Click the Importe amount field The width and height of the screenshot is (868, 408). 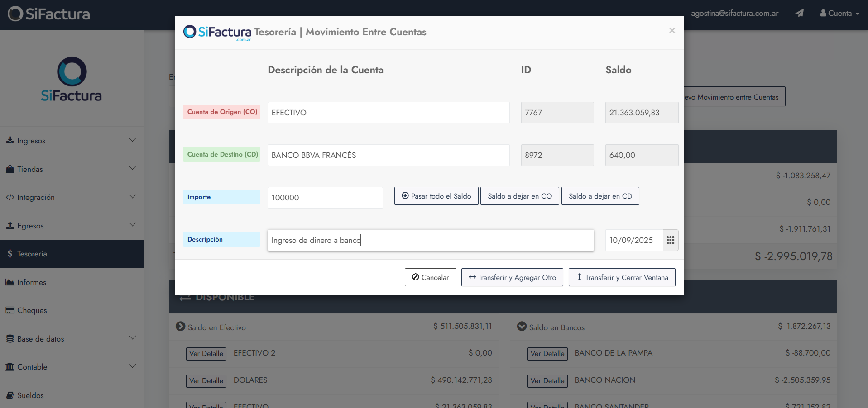(x=325, y=198)
